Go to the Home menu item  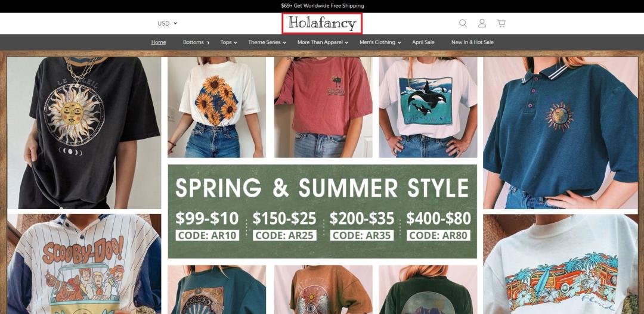coord(159,42)
